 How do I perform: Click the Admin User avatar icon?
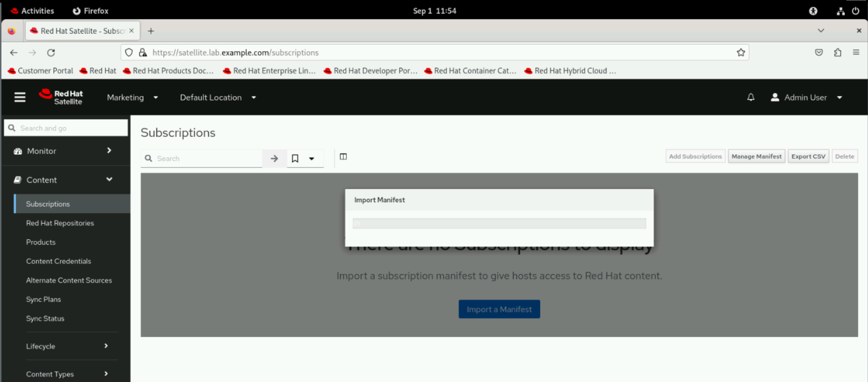(x=775, y=97)
